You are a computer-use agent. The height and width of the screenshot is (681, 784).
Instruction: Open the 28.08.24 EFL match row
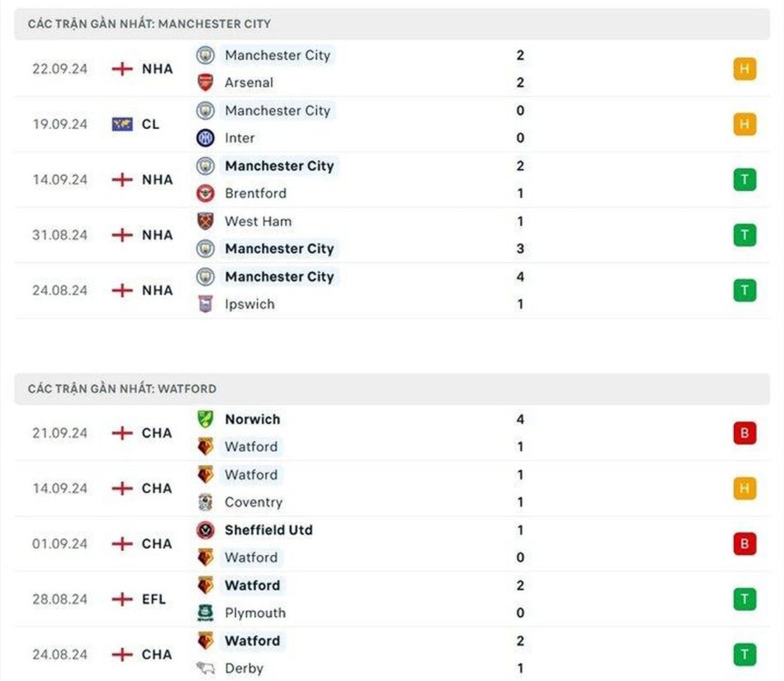point(392,599)
